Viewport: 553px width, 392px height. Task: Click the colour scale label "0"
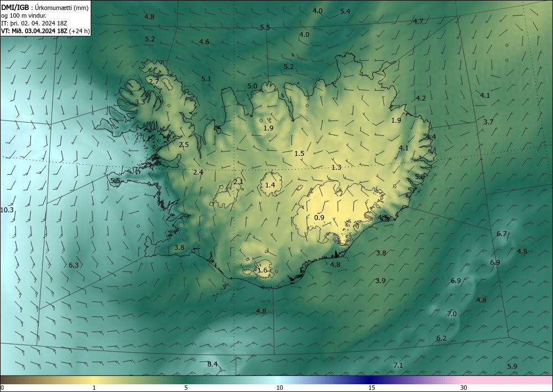point(2,388)
